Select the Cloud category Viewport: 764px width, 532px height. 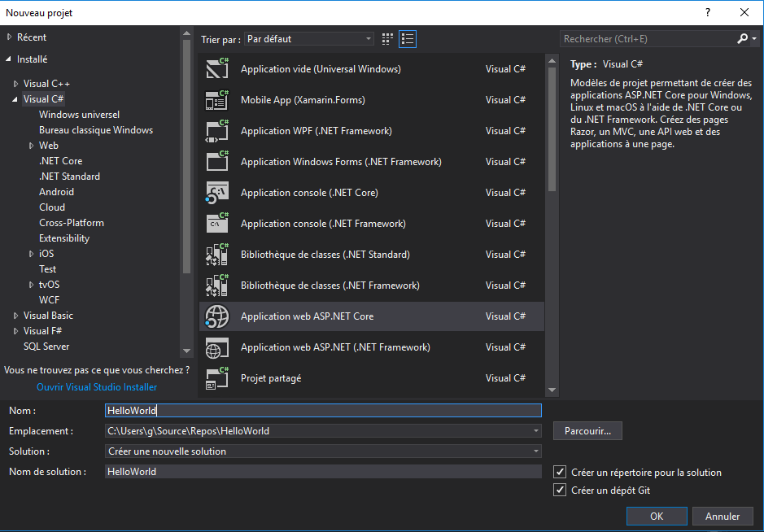pyautogui.click(x=51, y=207)
